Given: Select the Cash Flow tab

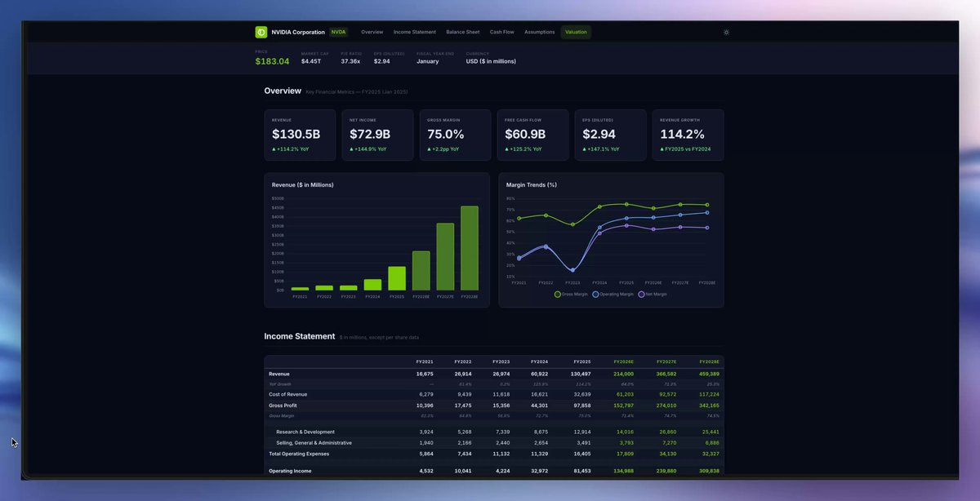Looking at the screenshot, I should coord(502,32).
